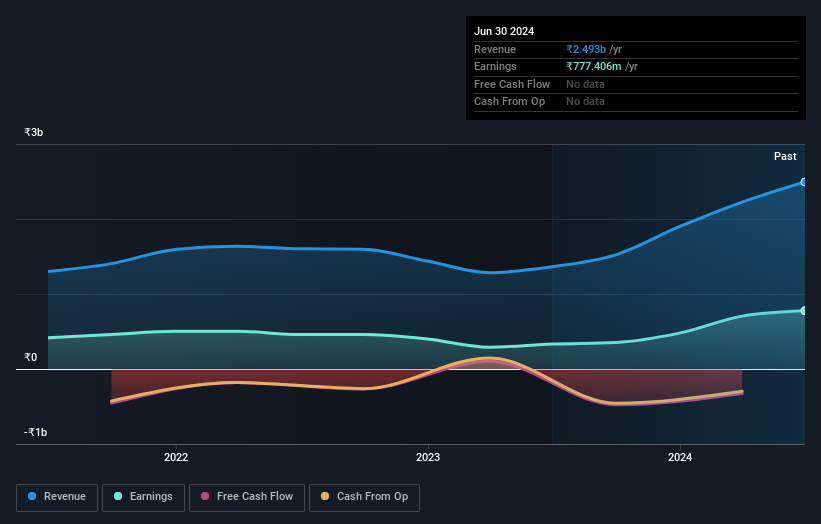Click the Earnings tooltip row label
The image size is (821, 524).
click(x=495, y=66)
